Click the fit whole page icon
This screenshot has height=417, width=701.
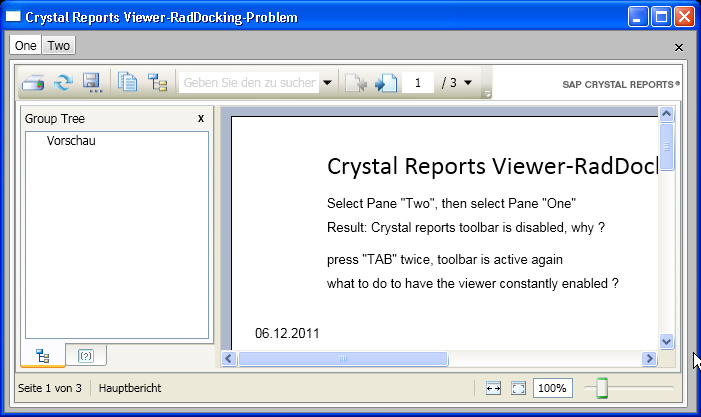click(519, 388)
